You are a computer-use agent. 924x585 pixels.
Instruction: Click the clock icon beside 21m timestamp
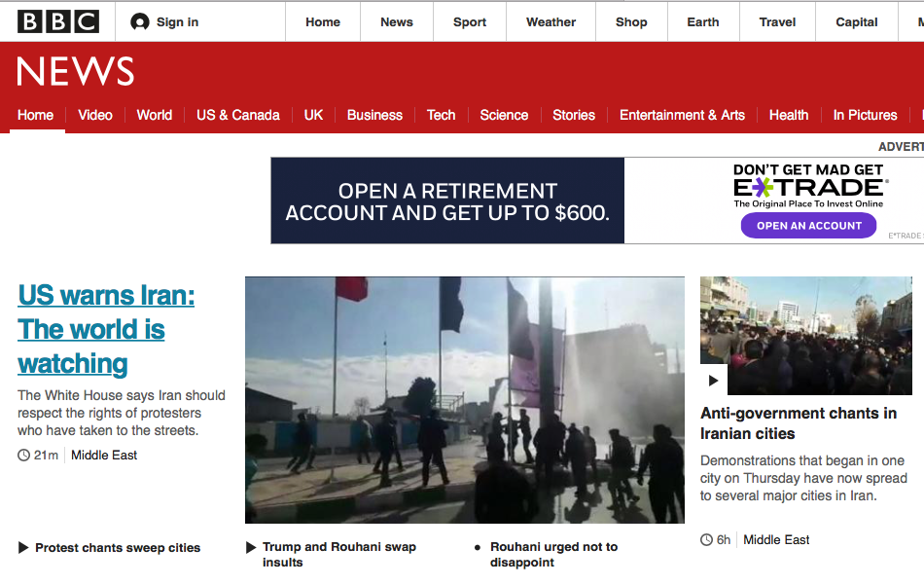click(23, 456)
